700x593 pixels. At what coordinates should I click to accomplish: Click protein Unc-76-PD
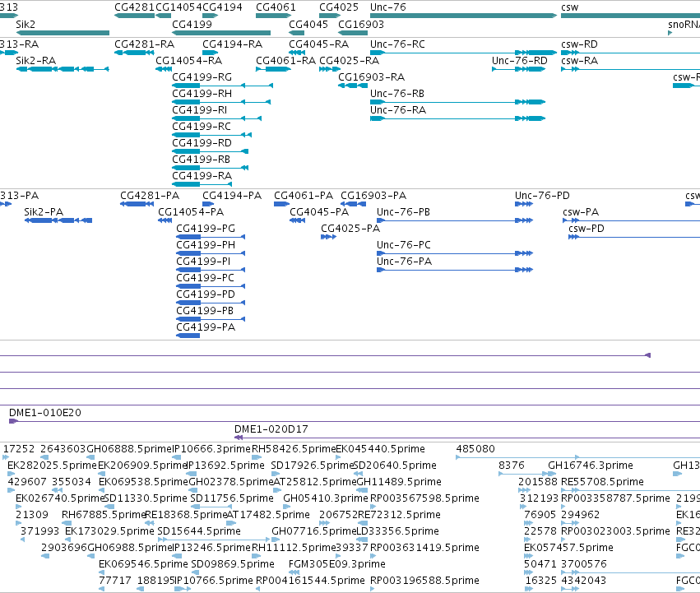pyautogui.click(x=524, y=204)
